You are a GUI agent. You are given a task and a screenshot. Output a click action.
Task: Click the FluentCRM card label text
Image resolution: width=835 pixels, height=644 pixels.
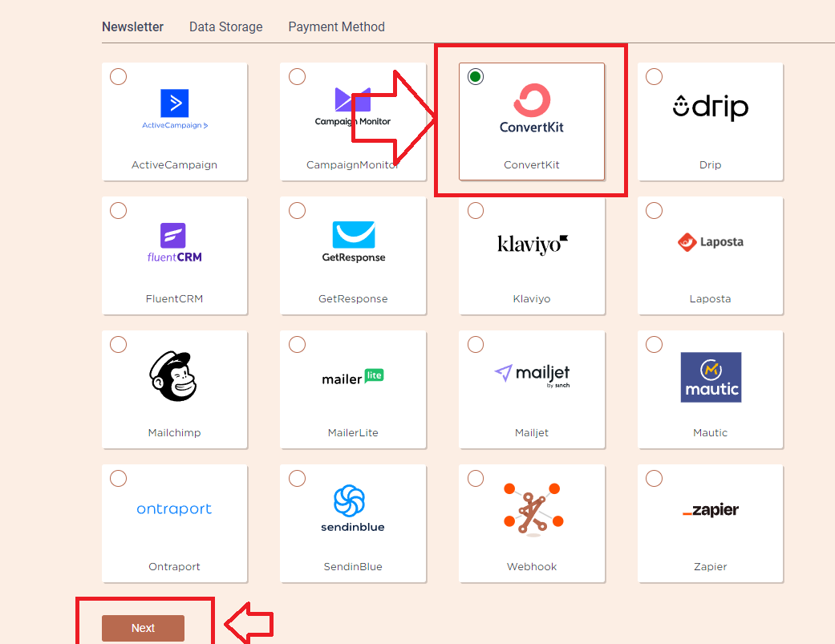click(174, 298)
